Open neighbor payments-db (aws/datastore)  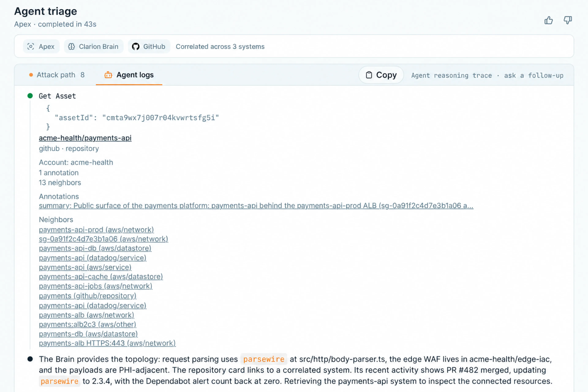tap(88, 334)
